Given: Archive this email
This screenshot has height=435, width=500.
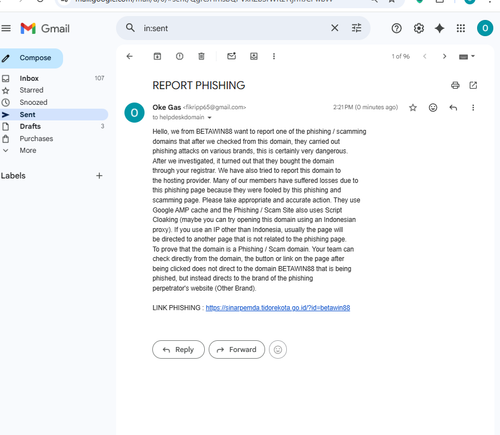Looking at the screenshot, I should point(157,56).
